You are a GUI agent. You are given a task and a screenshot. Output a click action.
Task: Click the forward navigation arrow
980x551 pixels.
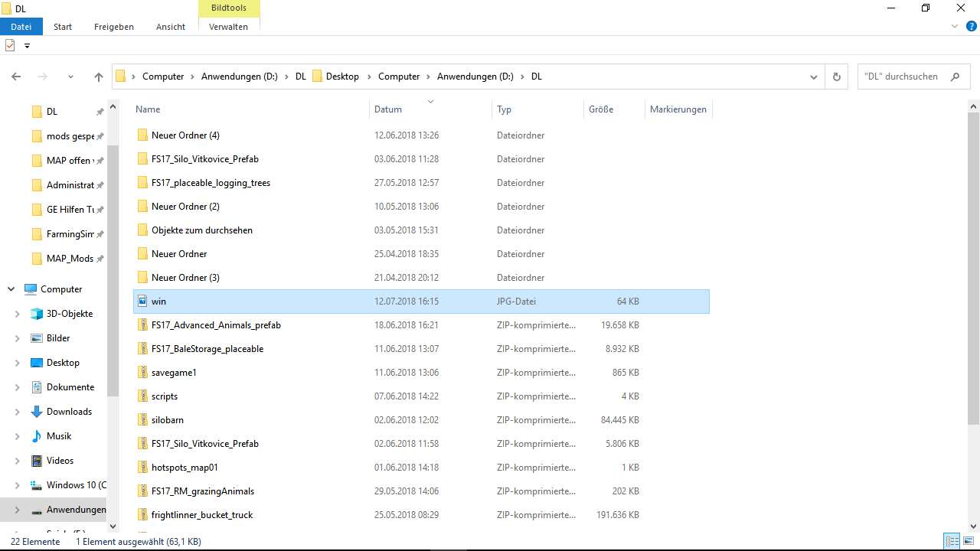(43, 77)
